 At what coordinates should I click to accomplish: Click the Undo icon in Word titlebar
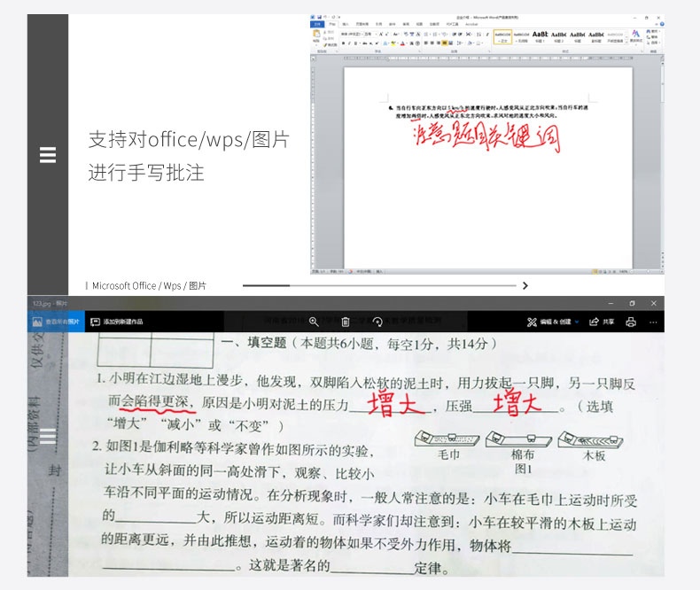click(325, 18)
